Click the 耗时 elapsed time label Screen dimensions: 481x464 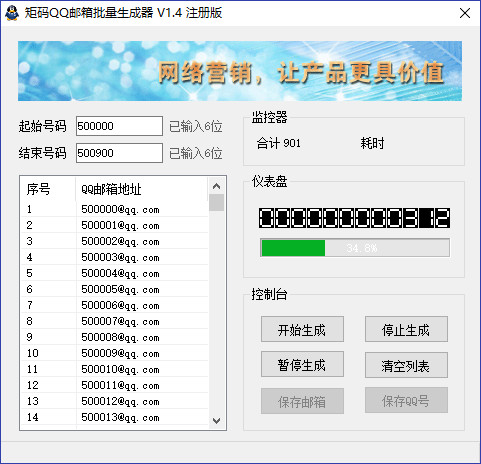(372, 143)
